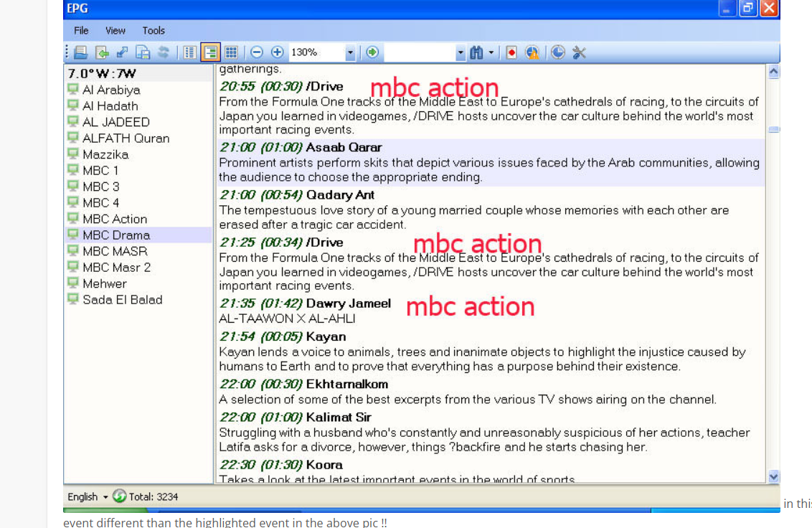Switch to the simple list view layout
This screenshot has height=528, width=812.
coord(190,52)
